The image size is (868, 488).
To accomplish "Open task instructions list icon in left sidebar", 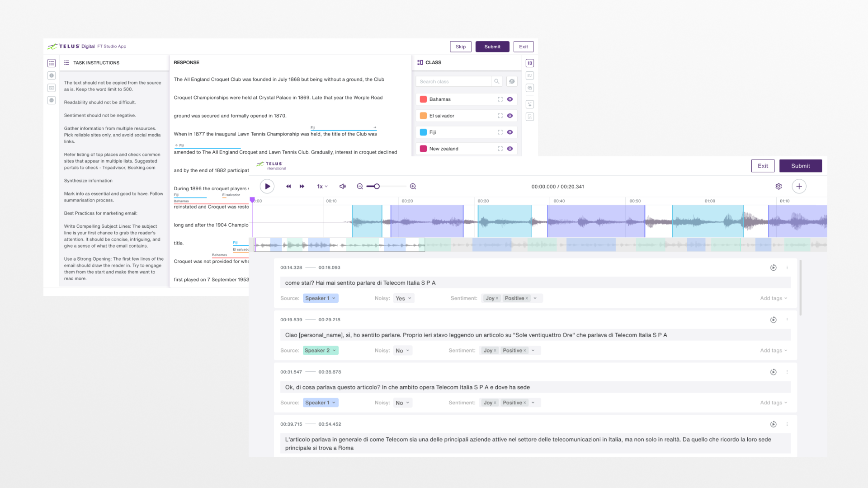I will (52, 63).
